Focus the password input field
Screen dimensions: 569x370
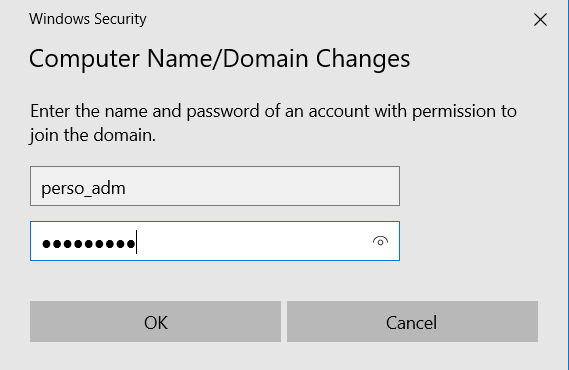click(215, 241)
